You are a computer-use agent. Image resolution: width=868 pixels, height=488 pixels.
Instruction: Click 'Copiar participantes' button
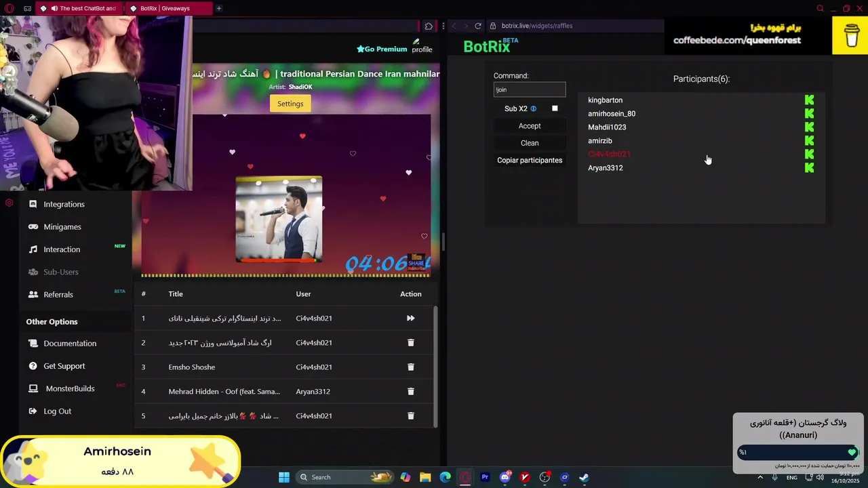click(530, 160)
